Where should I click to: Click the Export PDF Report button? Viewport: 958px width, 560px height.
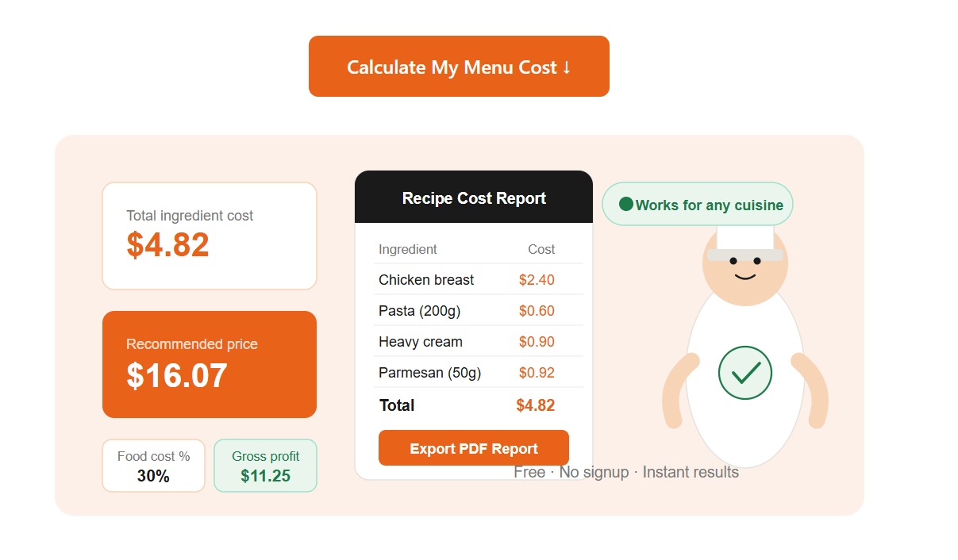pos(474,448)
